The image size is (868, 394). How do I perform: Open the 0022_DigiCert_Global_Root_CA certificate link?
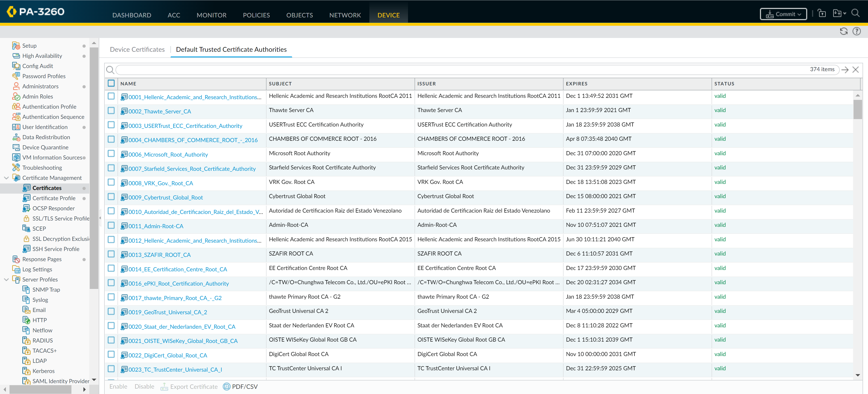(167, 355)
